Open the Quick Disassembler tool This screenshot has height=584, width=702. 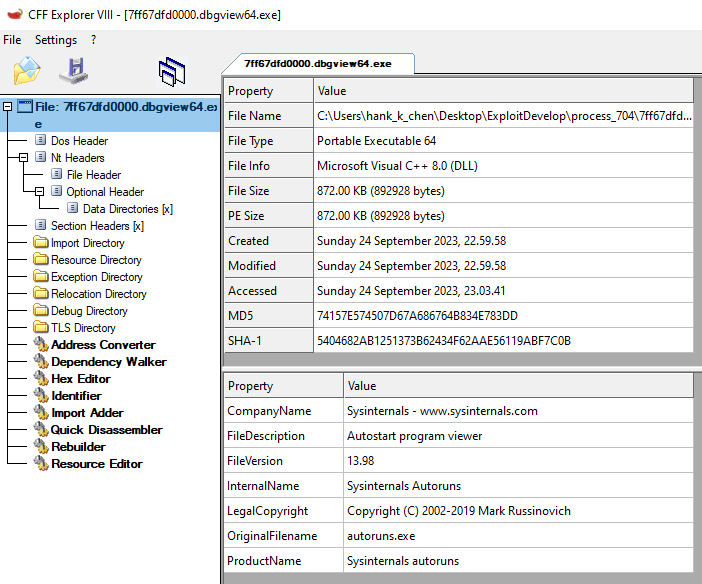tap(107, 430)
